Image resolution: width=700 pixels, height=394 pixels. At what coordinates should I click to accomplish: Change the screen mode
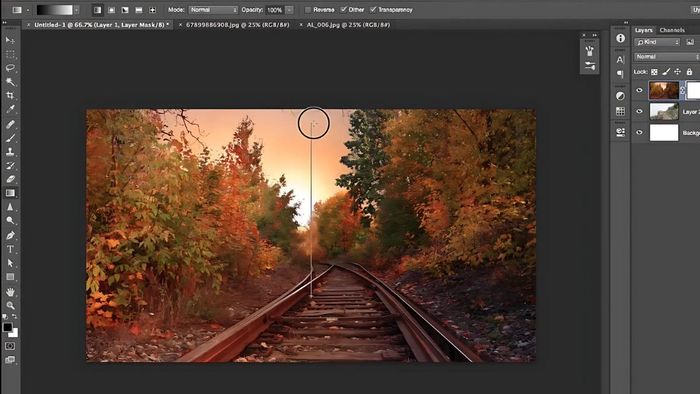10,360
